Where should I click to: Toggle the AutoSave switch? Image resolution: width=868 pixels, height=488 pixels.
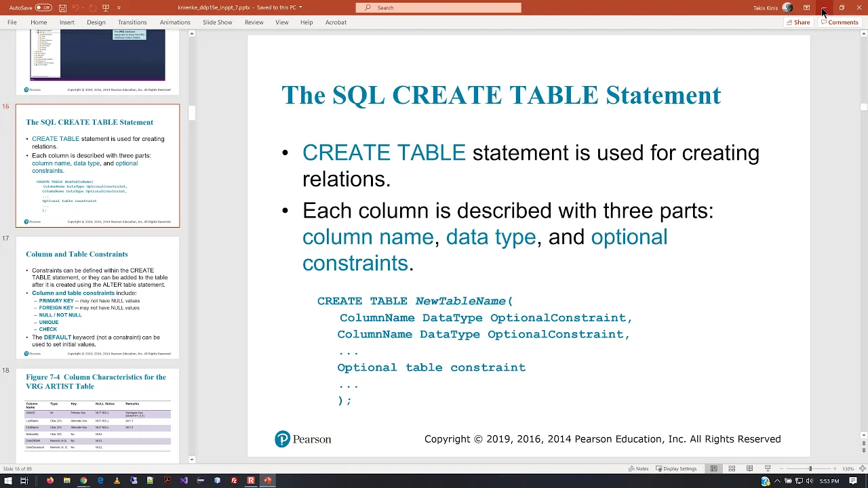click(x=43, y=7)
